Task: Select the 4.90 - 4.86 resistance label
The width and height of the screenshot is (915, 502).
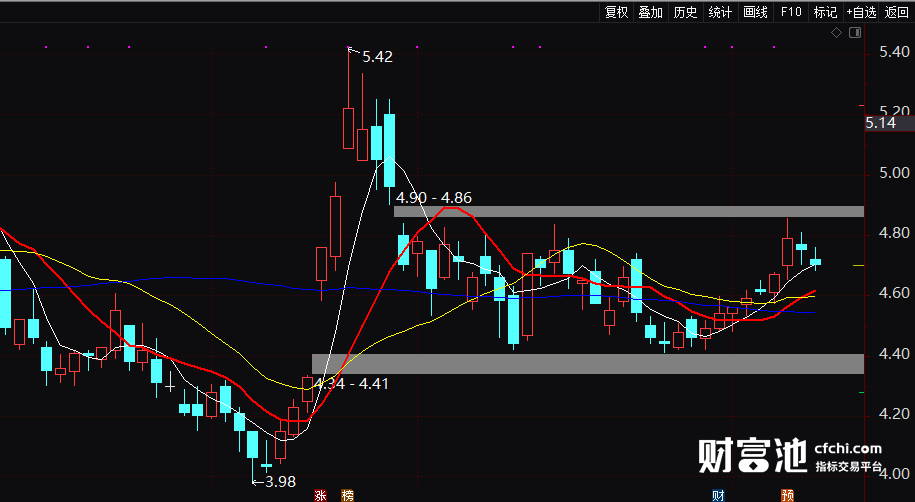Action: coord(434,198)
